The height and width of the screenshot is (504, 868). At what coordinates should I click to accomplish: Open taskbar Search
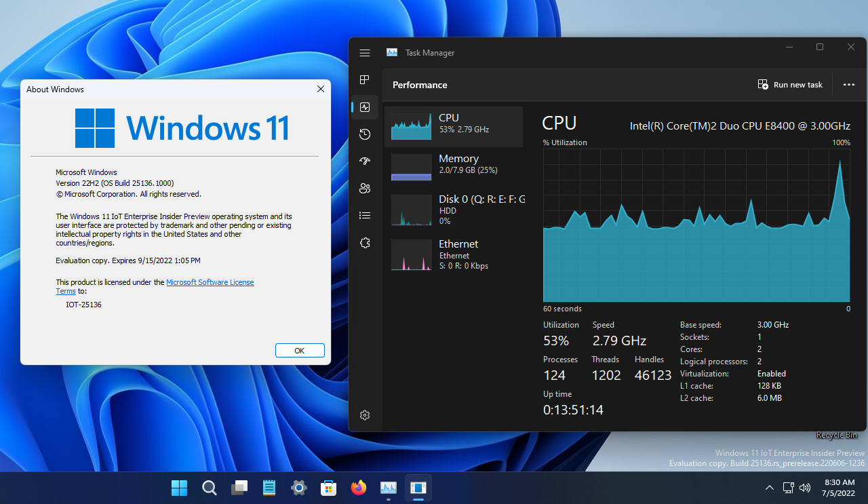pos(210,488)
